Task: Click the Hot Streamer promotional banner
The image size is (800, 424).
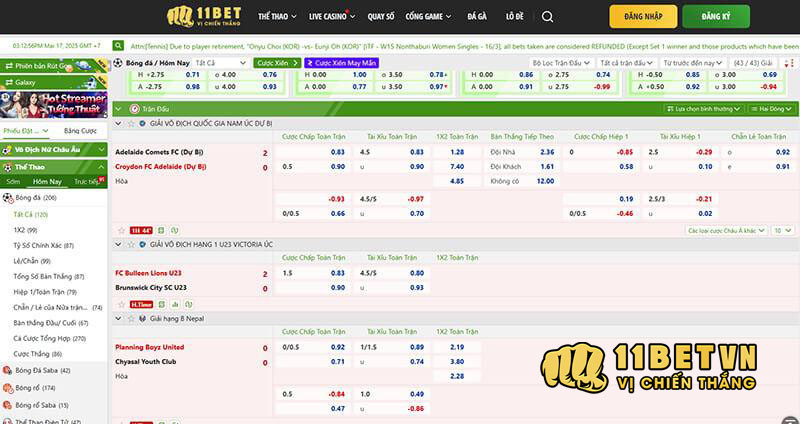Action: coord(54,103)
